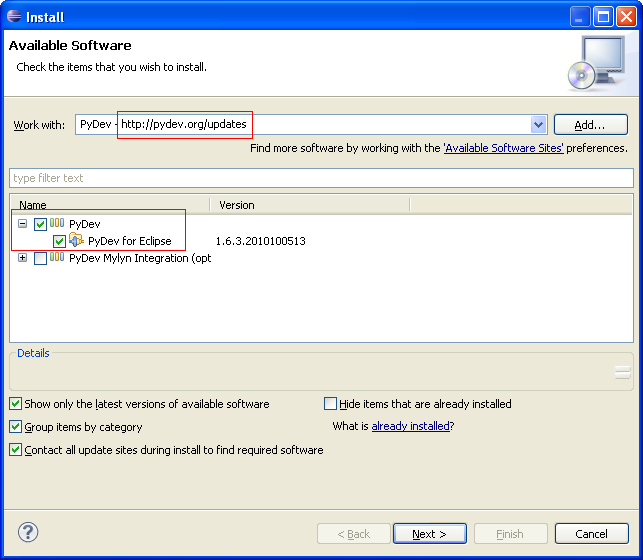Click the Next > button
Image resolution: width=643 pixels, height=560 pixels.
(430, 534)
